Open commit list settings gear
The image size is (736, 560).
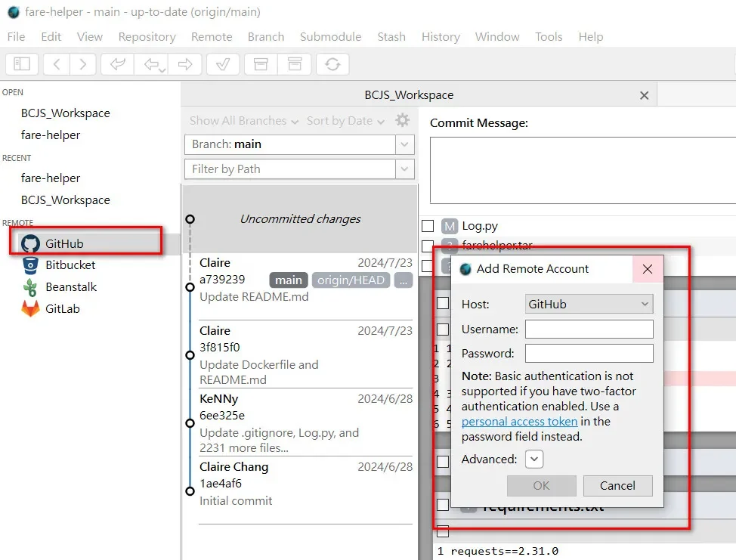[402, 120]
